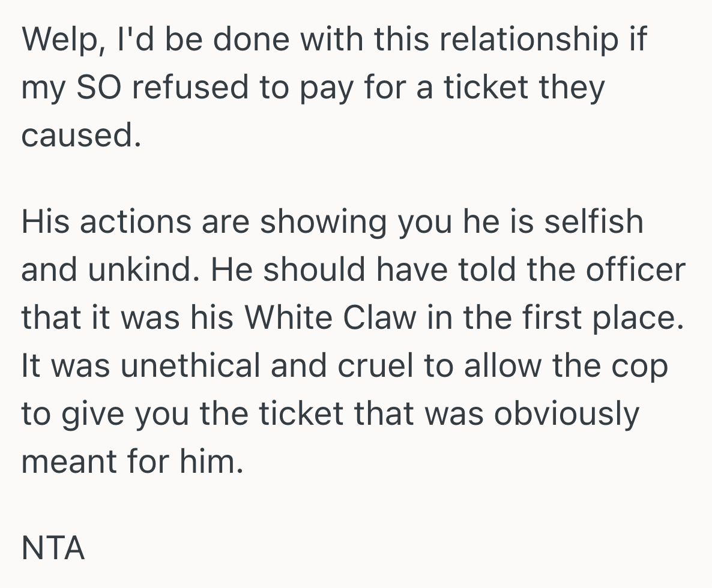The width and height of the screenshot is (712, 588).
Task: Click the word "officer"
Action: (x=637, y=269)
